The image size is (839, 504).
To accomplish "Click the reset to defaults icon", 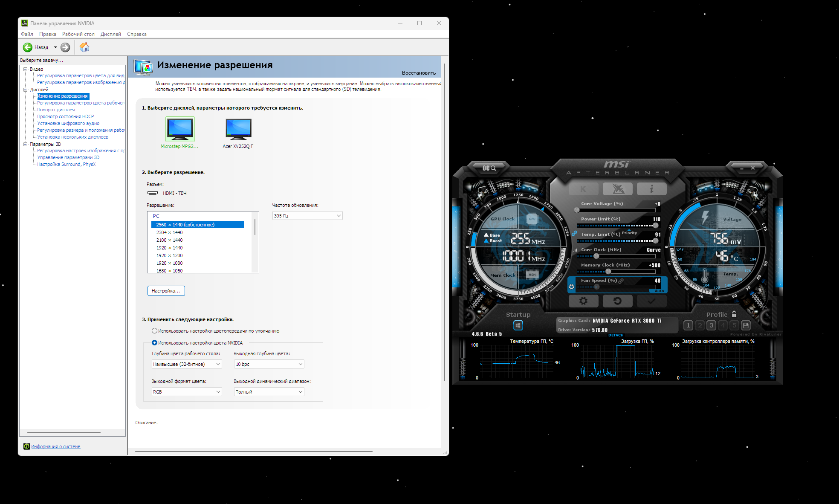I will [617, 301].
